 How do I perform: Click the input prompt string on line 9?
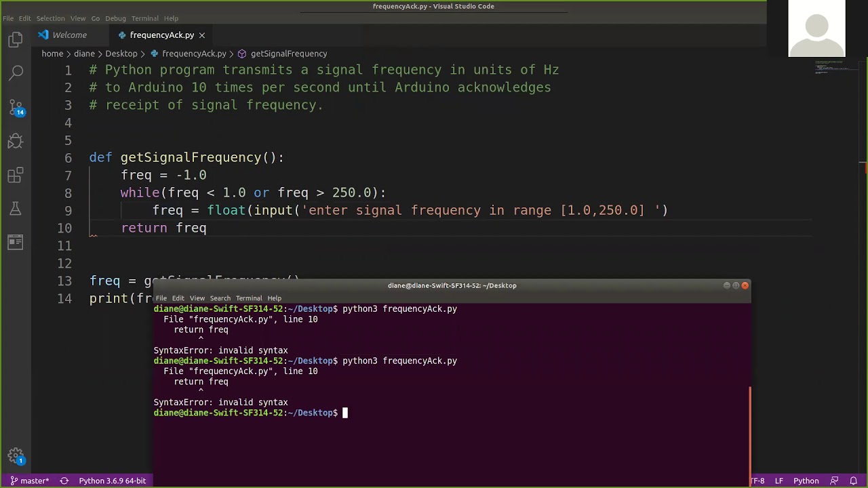pyautogui.click(x=481, y=210)
